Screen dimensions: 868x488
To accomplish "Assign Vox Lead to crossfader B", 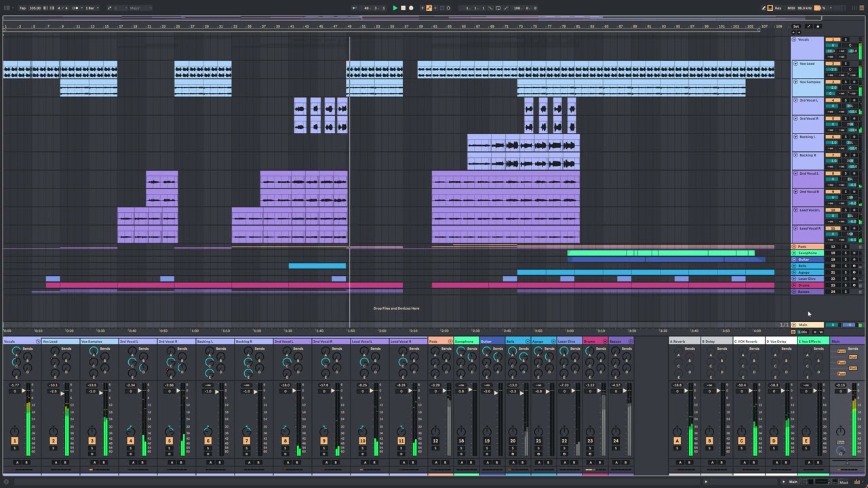I will click(65, 462).
